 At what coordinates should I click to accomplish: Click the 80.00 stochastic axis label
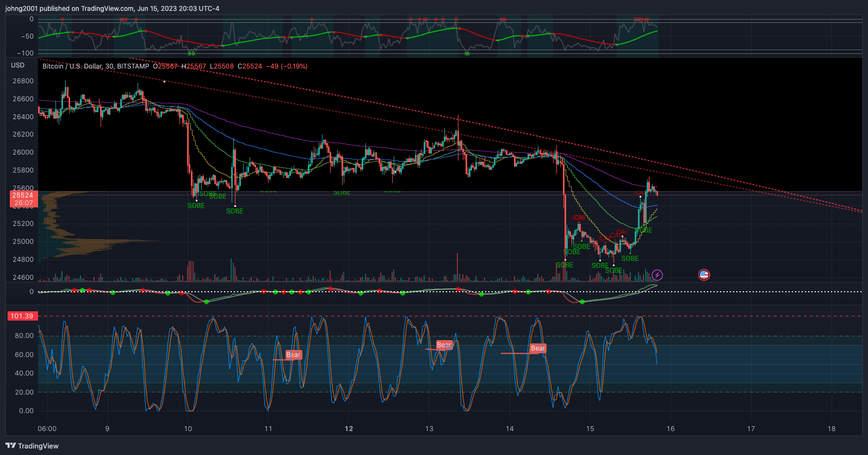click(24, 336)
